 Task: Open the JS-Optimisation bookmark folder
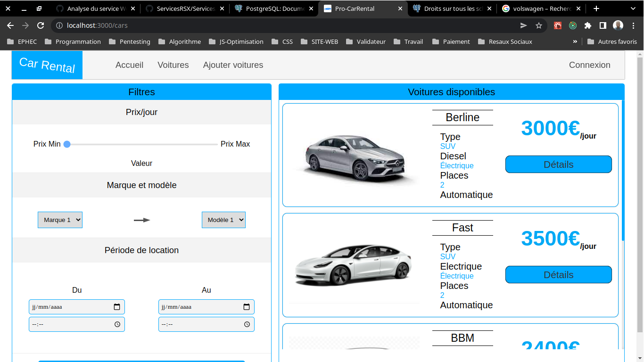coord(236,41)
